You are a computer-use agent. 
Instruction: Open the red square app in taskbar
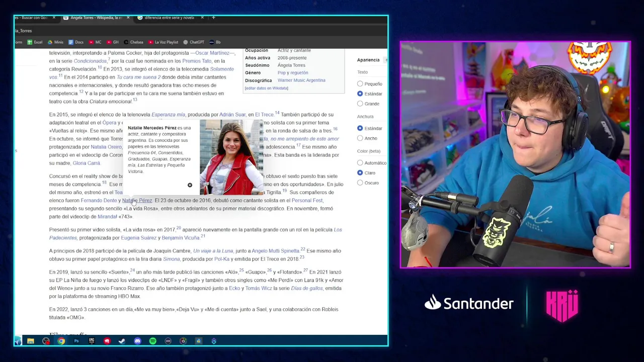pyautogui.click(x=107, y=341)
